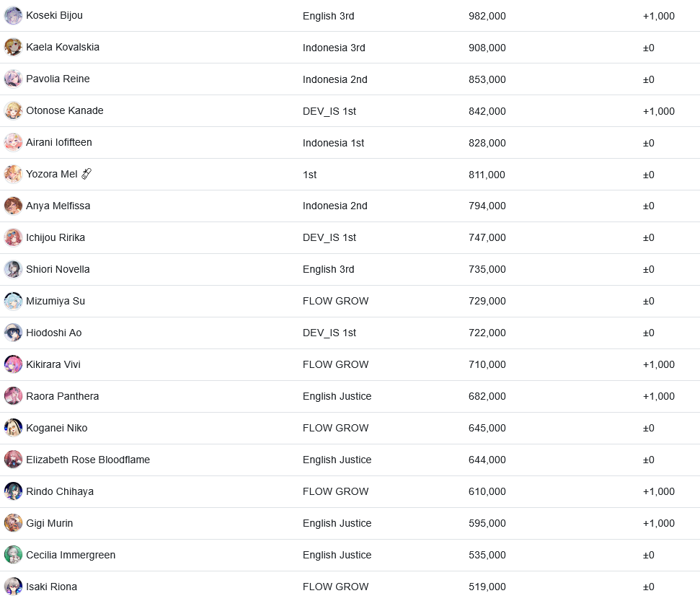Viewport: 700px width, 601px height.
Task: Click the Mizumiya Su name link
Action: [56, 301]
